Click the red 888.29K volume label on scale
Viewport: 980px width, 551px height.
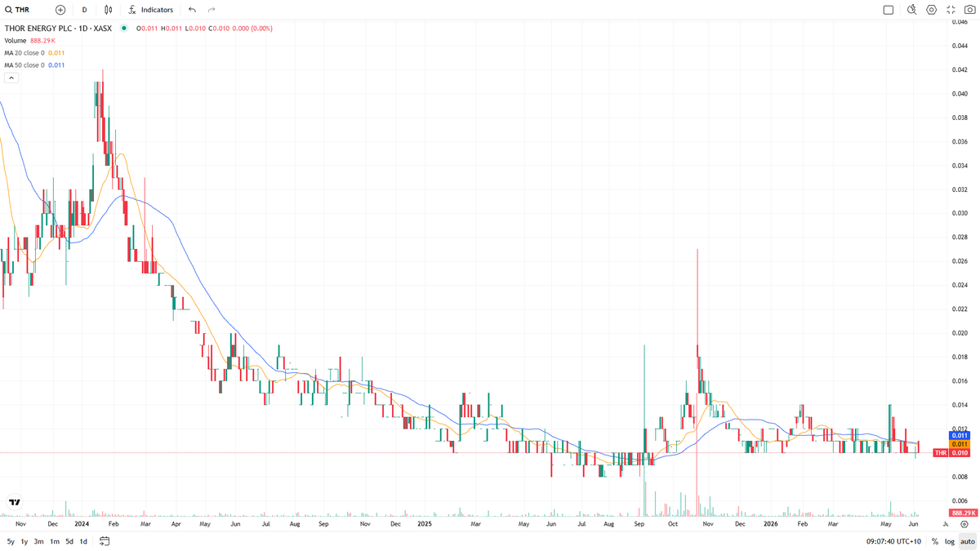coord(964,513)
